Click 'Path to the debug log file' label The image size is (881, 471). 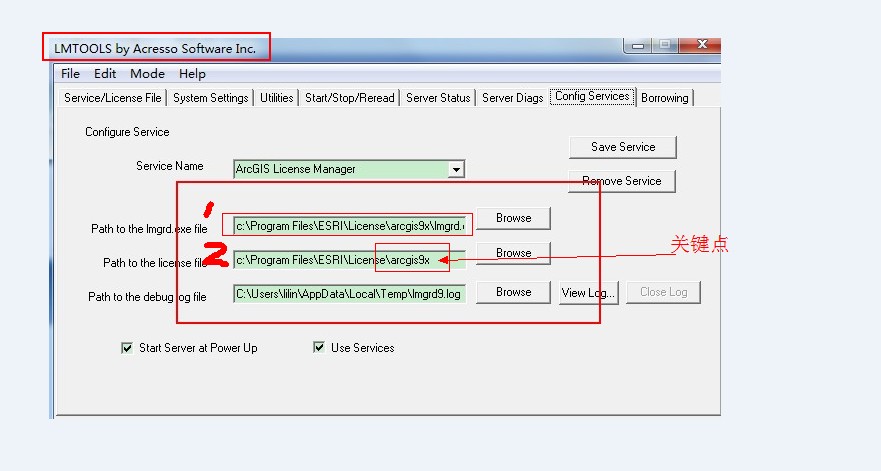click(x=147, y=297)
